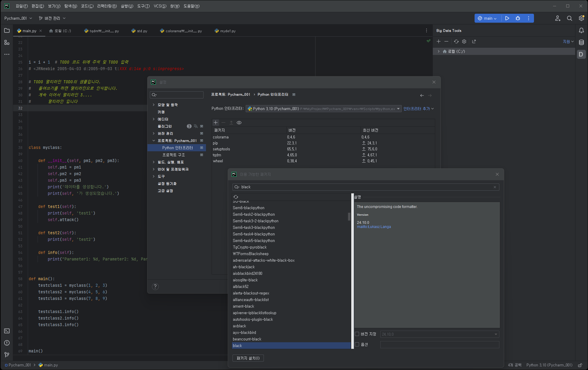Open the add interpreter dropdown link
The height and width of the screenshot is (370, 588).
[x=418, y=109]
